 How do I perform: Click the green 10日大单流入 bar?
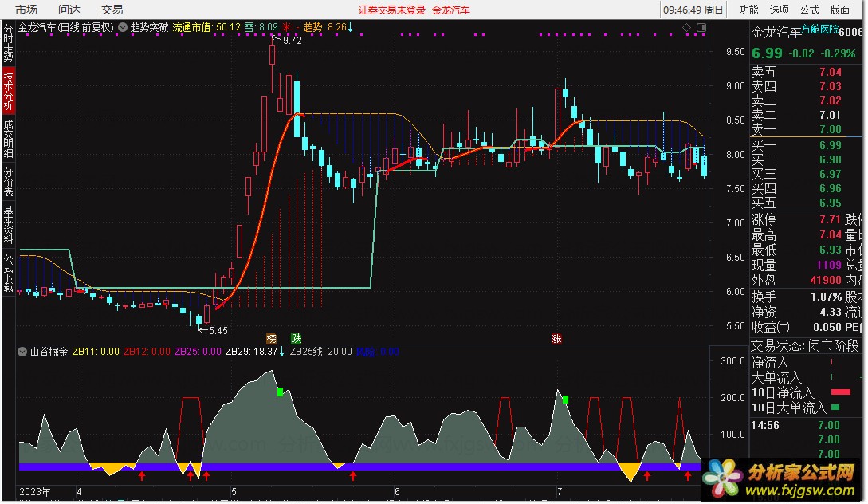(x=835, y=407)
